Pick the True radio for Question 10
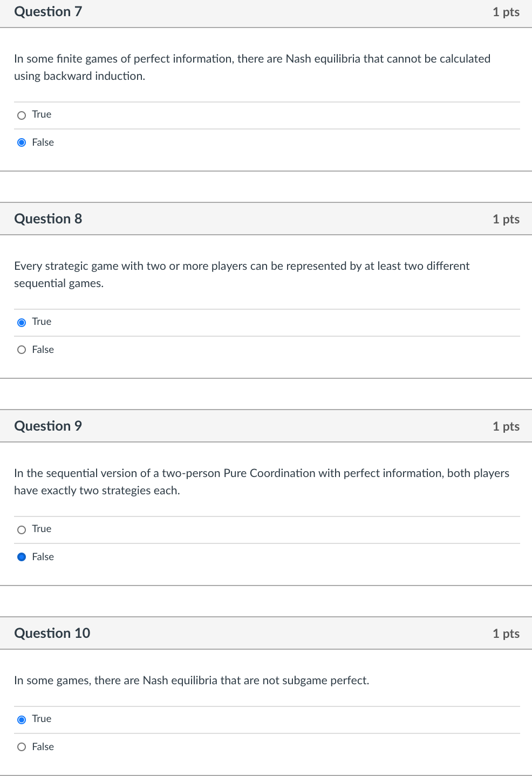 click(x=22, y=719)
